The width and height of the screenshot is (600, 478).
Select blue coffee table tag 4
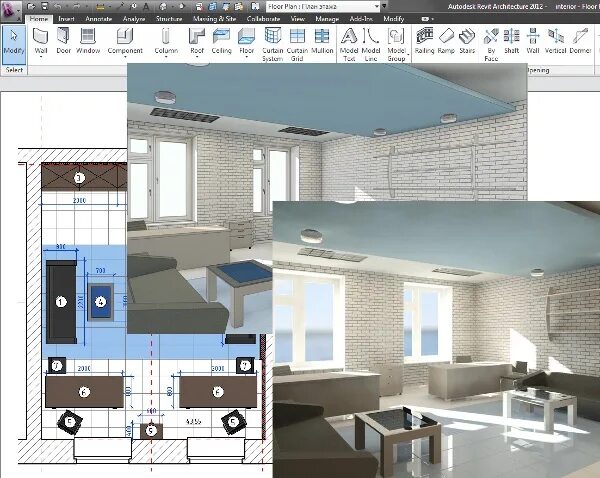click(100, 302)
